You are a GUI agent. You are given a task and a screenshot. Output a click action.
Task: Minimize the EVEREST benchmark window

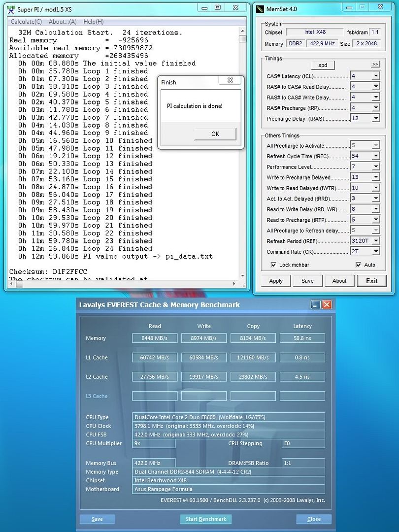coord(316,305)
